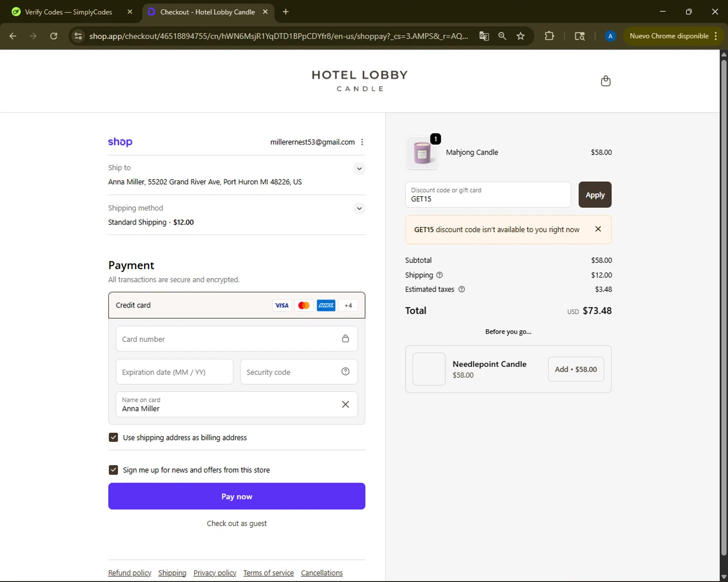This screenshot has height=582, width=728.
Task: Add Needlepoint Candle for $58.00
Action: [576, 369]
